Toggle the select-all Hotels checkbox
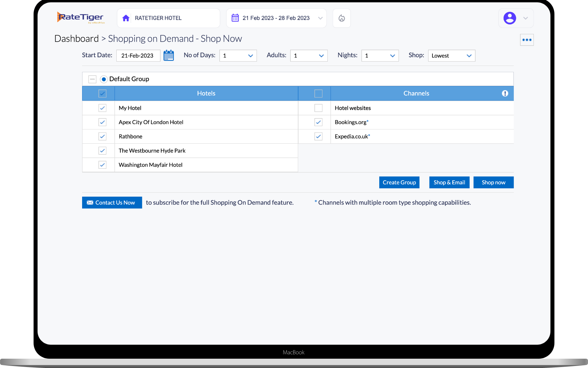This screenshot has width=588, height=368. [x=102, y=93]
